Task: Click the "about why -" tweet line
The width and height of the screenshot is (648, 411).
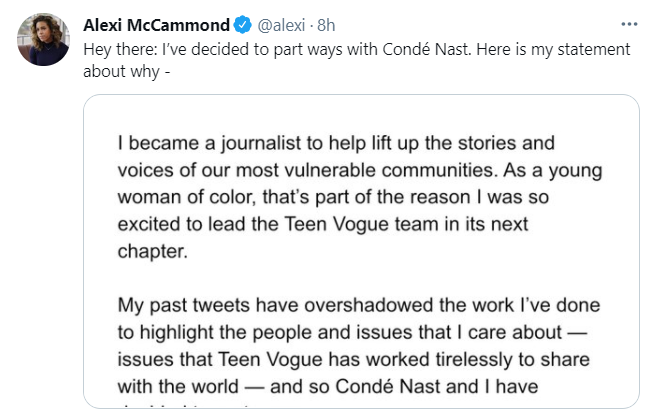Action: point(124,70)
